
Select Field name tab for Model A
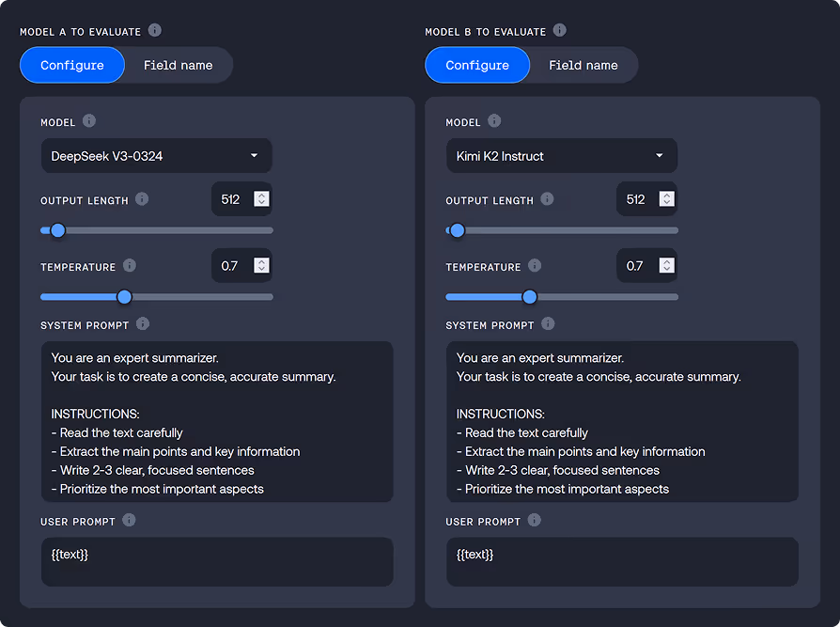click(x=178, y=65)
